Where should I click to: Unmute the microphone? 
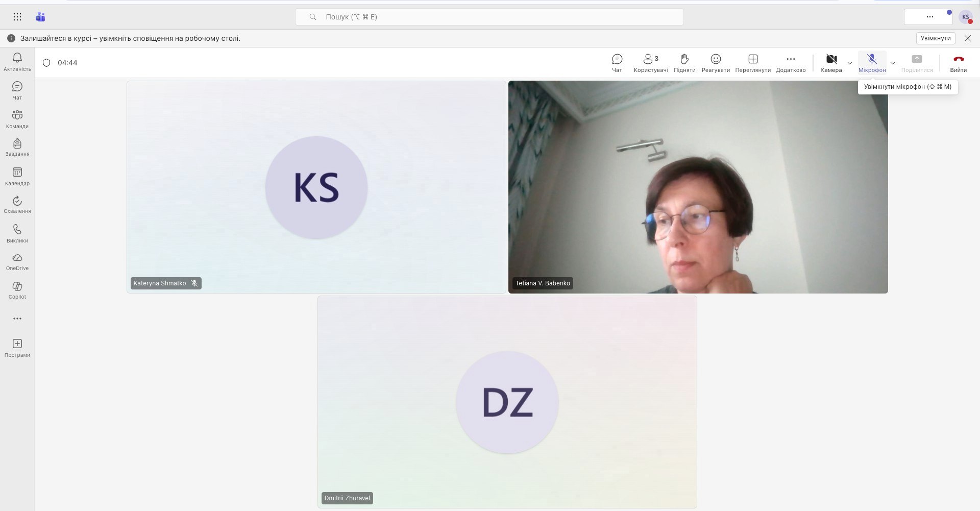pos(872,63)
